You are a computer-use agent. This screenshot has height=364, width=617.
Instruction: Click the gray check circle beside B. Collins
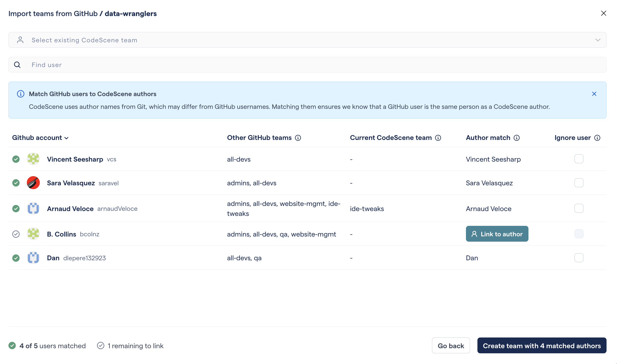point(16,234)
